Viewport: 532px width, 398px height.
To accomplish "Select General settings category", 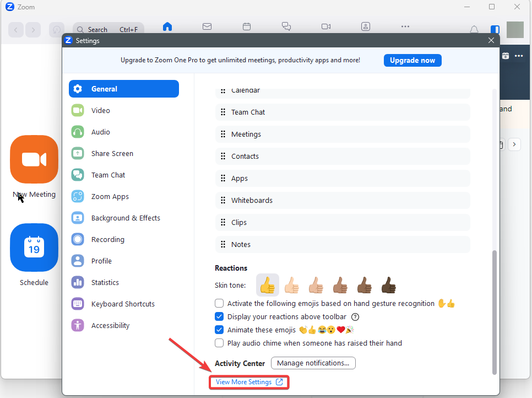I will pos(124,89).
